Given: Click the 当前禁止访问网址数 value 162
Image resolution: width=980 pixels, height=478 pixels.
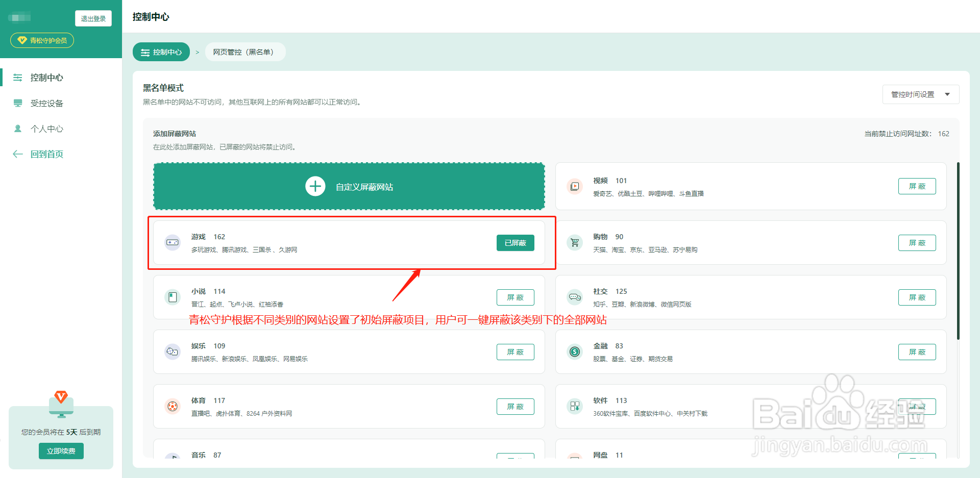Looking at the screenshot, I should coord(943,134).
